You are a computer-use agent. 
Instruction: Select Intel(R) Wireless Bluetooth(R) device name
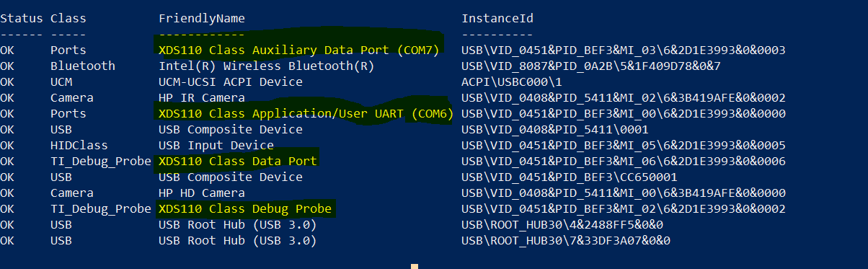pos(267,66)
